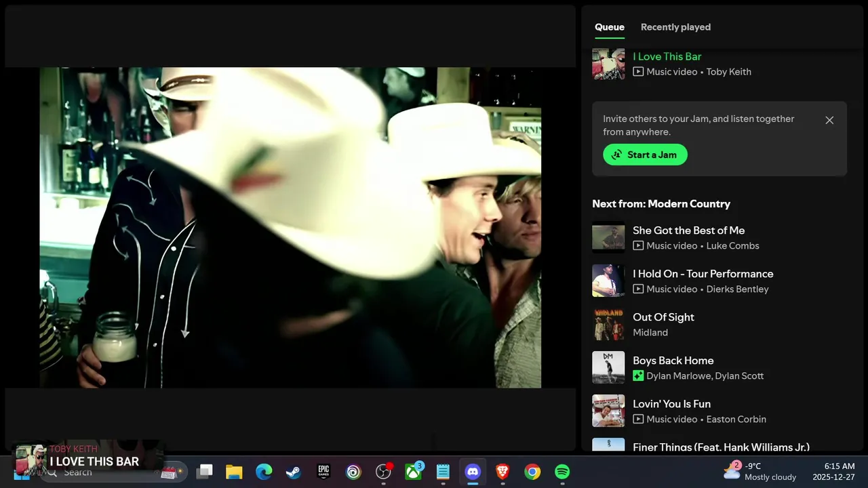Viewport: 868px width, 488px height.
Task: Open the weather widget showing -9°C
Action: [759, 472]
